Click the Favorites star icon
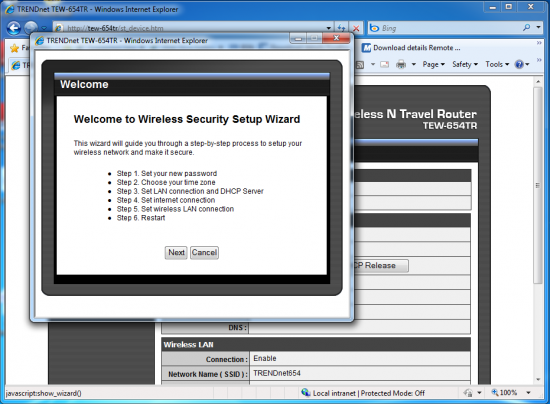 pyautogui.click(x=14, y=48)
